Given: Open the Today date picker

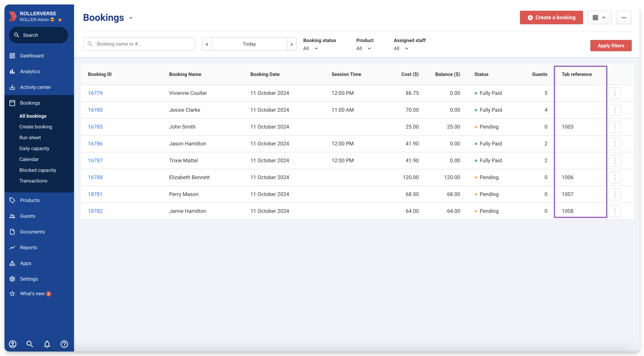Looking at the screenshot, I should coord(249,44).
